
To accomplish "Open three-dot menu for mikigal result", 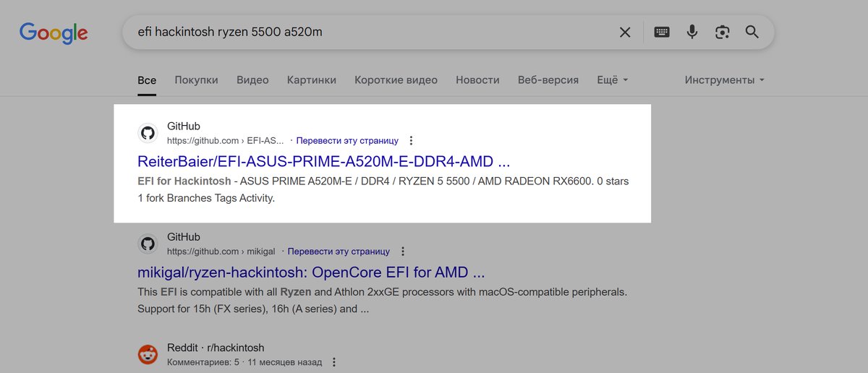I will pos(403,252).
